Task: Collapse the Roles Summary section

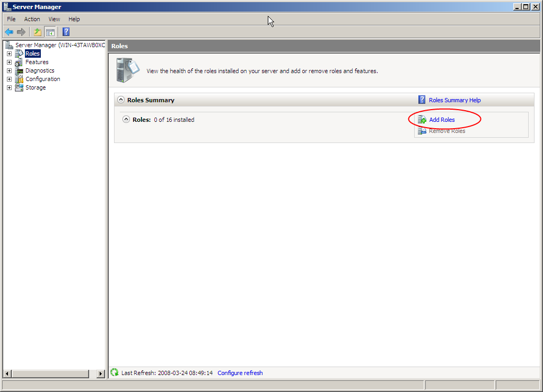Action: coord(120,100)
